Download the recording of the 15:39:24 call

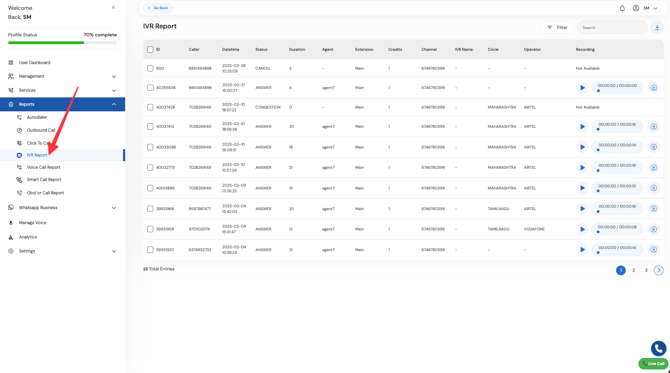(653, 250)
